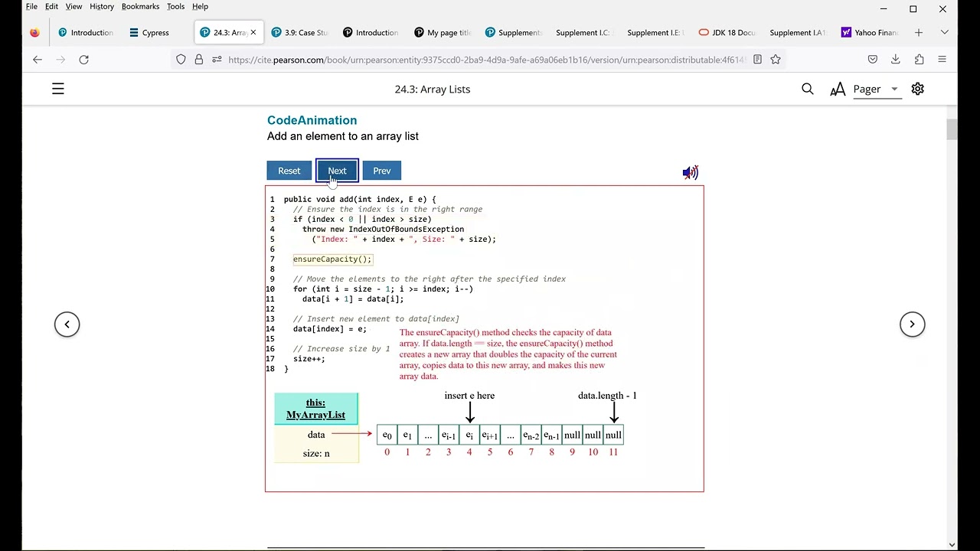This screenshot has height=551, width=980.
Task: Open the Firefox downloads icon
Action: coord(896,60)
